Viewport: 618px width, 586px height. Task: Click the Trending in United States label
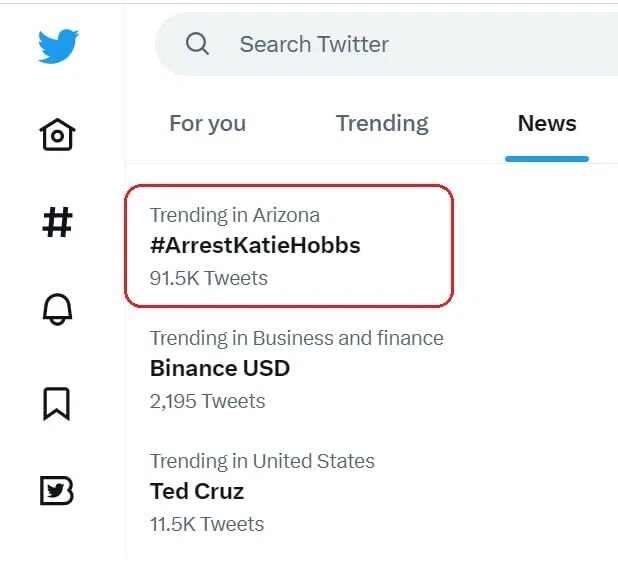262,461
